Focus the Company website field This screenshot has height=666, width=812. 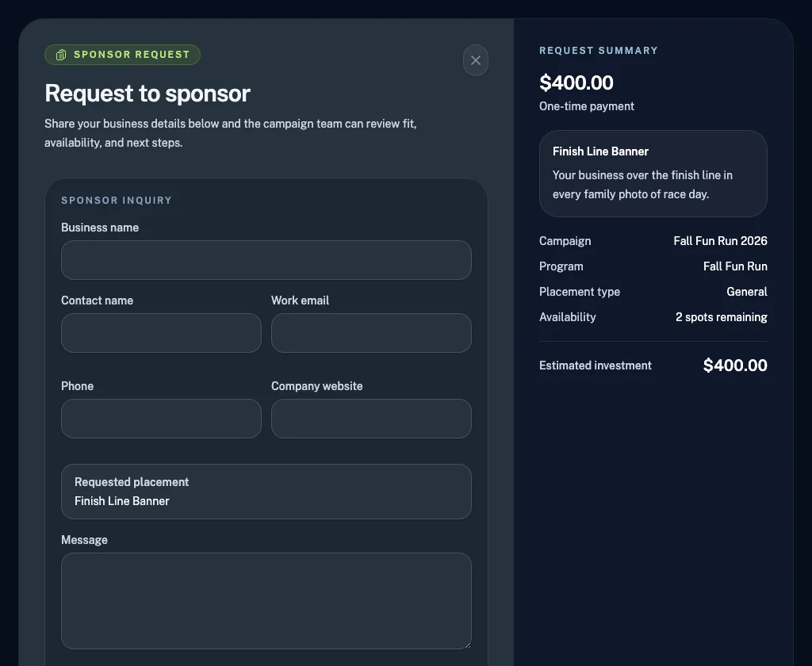tap(371, 419)
